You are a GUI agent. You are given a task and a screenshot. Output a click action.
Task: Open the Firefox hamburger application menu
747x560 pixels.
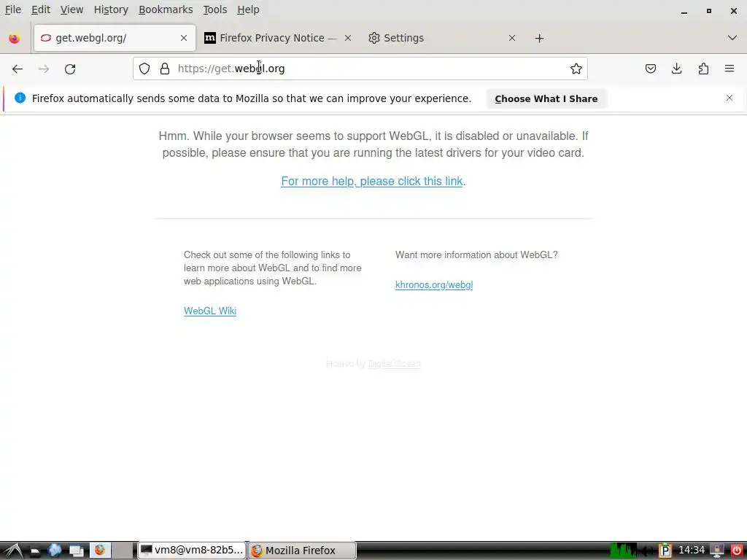729,69
